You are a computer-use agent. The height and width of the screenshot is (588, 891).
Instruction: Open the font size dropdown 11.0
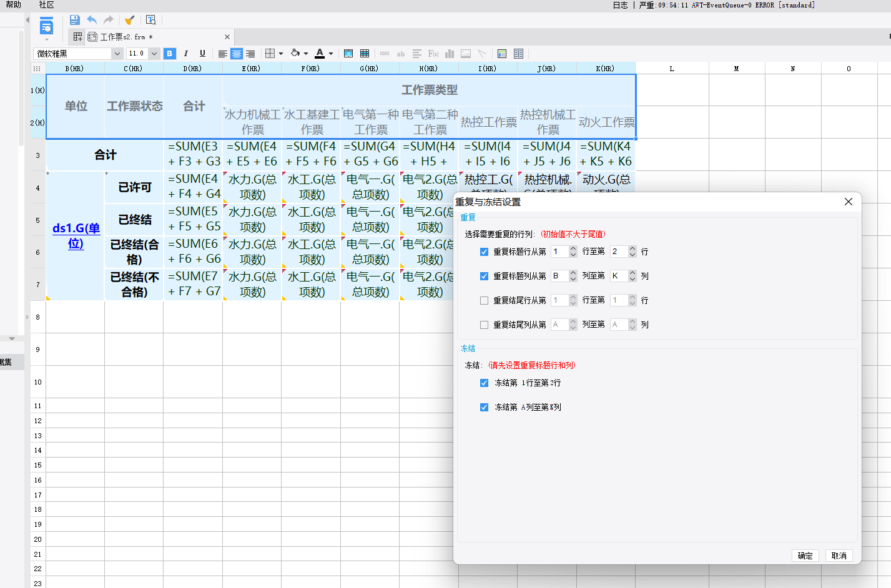(x=154, y=54)
